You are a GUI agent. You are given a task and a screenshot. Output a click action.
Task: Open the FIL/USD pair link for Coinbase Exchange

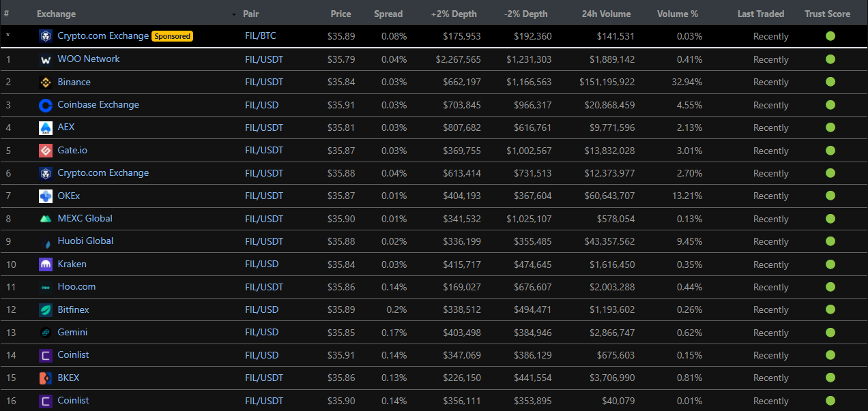pyautogui.click(x=261, y=105)
